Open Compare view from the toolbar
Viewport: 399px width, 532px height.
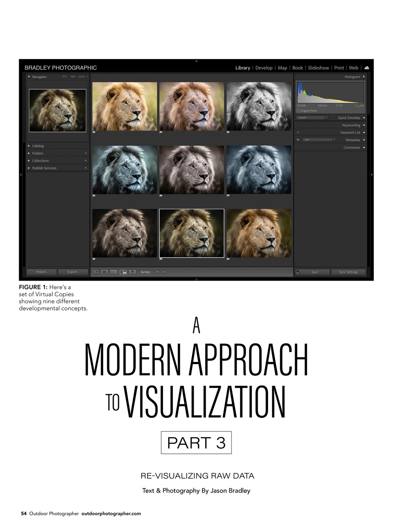click(114, 272)
